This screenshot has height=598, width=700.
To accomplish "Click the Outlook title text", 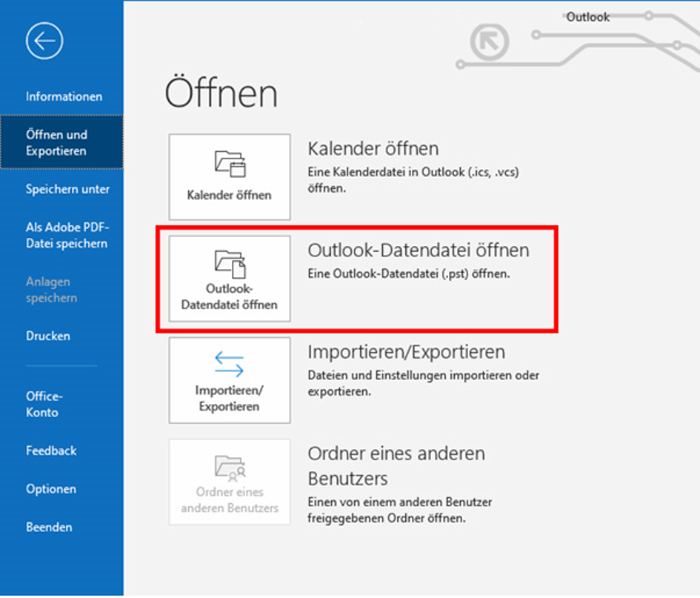I will [587, 17].
